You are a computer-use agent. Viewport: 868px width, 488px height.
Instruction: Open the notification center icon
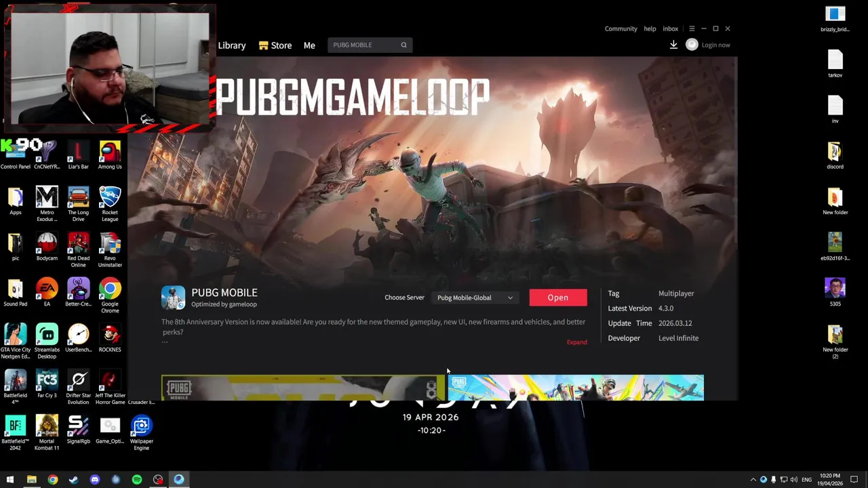click(x=854, y=480)
